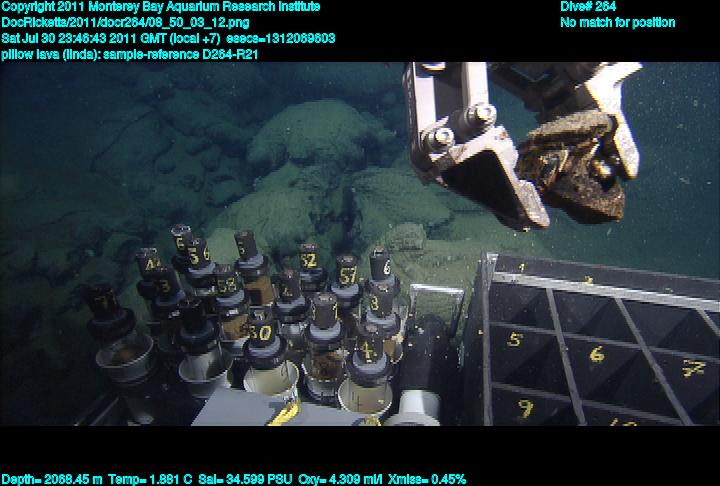Click the push core tube labeled 50

click(x=261, y=332)
